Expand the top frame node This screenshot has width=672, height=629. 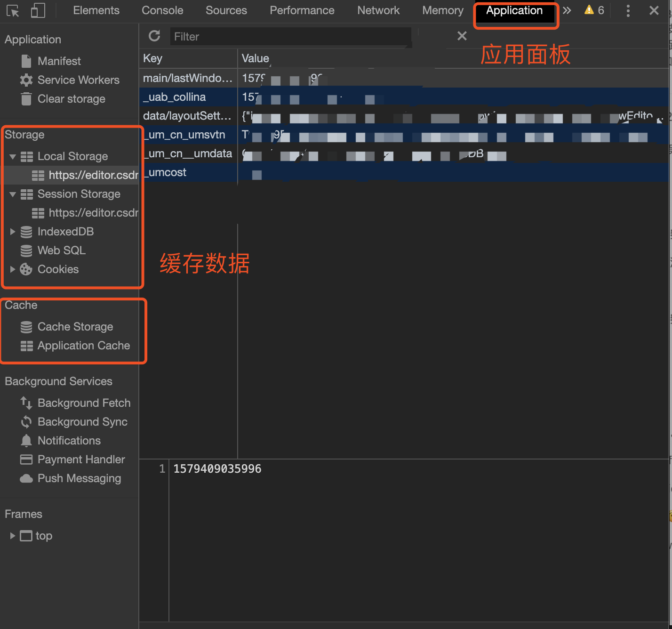point(13,536)
